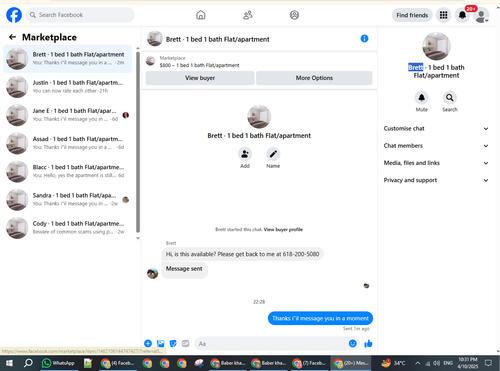Click the 'Message sent' bubble
Viewport: 500px width, 371px height.
(x=184, y=269)
